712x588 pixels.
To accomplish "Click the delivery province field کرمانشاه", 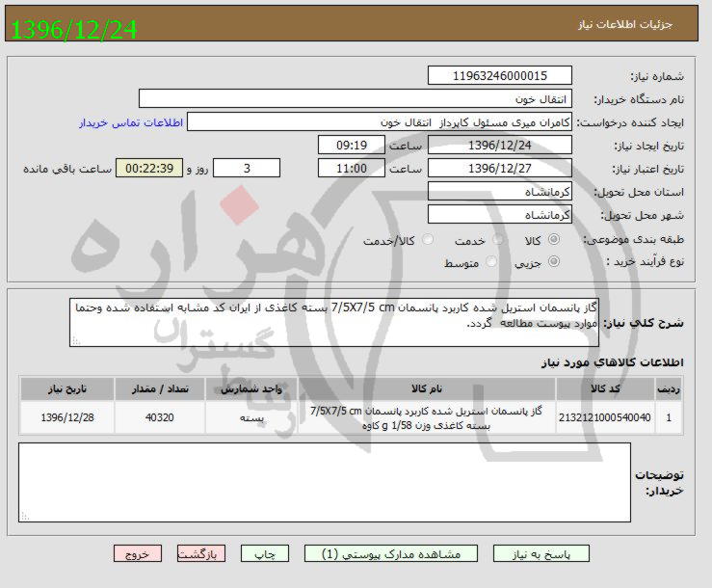I will pos(499,191).
